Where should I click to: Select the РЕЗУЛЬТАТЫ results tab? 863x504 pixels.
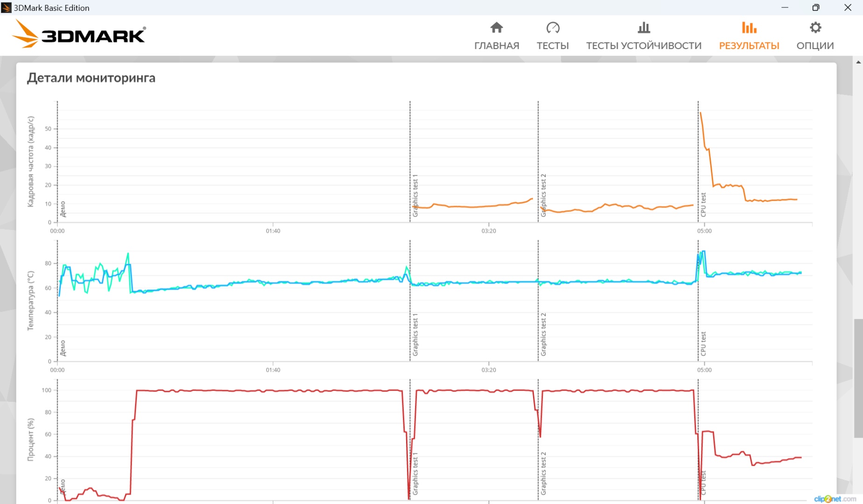coord(749,36)
